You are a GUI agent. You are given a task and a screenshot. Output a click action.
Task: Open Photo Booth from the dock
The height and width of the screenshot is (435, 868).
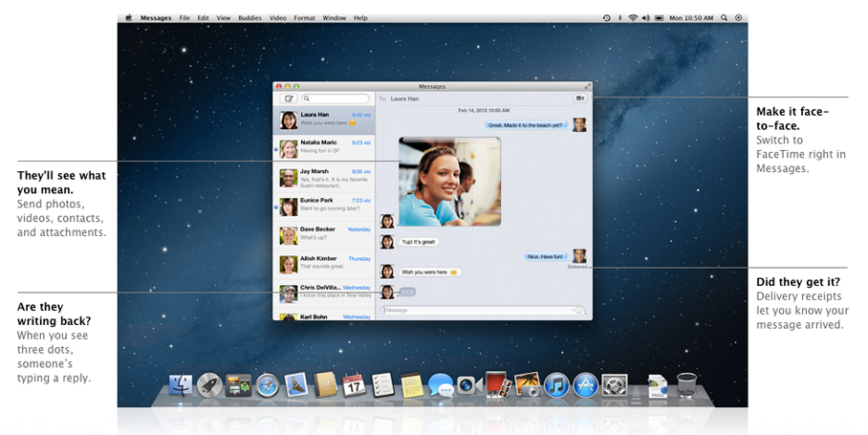pyautogui.click(x=497, y=384)
